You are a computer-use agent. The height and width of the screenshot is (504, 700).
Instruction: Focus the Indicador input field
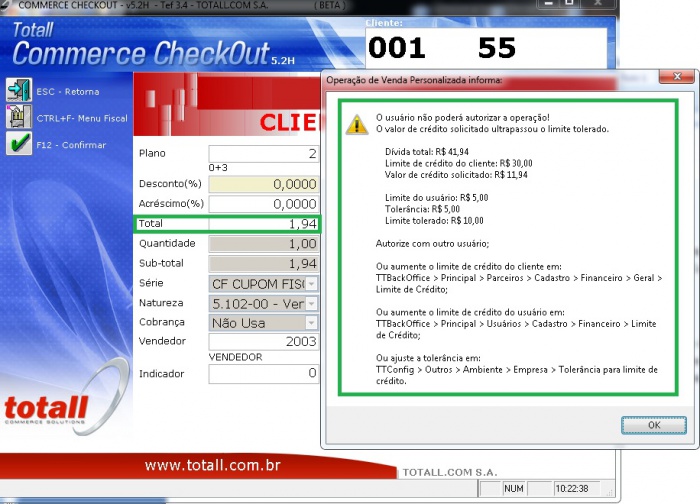pyautogui.click(x=263, y=374)
